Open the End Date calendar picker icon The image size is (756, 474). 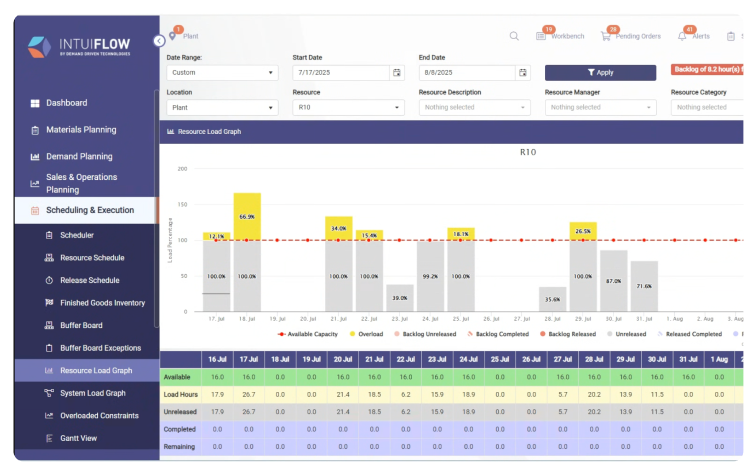[523, 73]
